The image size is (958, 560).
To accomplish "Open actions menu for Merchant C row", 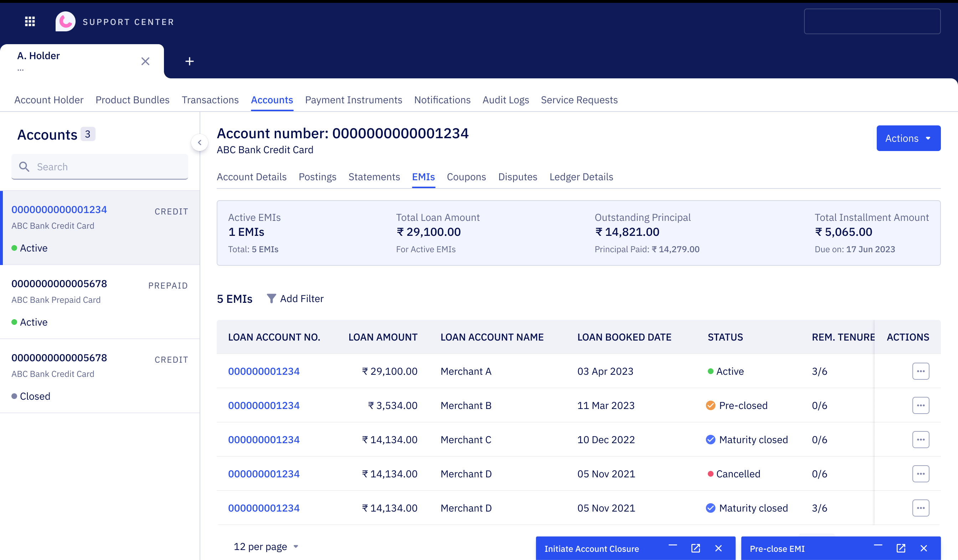I will (920, 440).
